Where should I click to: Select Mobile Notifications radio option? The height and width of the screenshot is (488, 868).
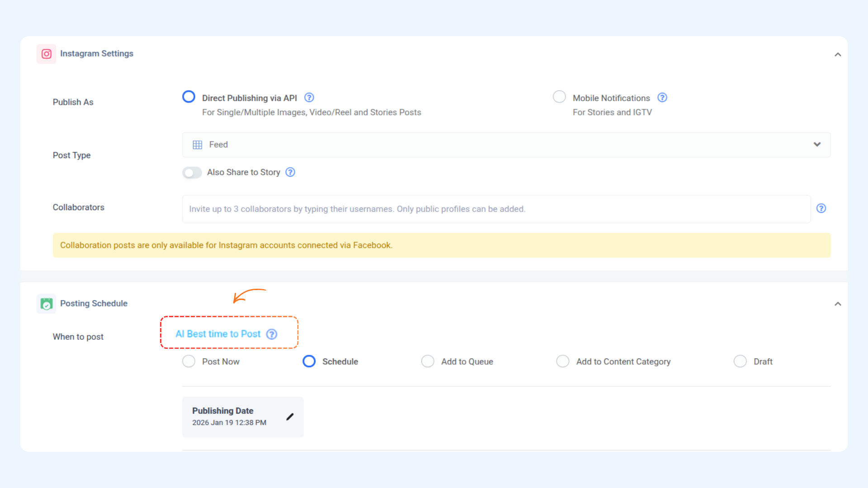coord(559,97)
